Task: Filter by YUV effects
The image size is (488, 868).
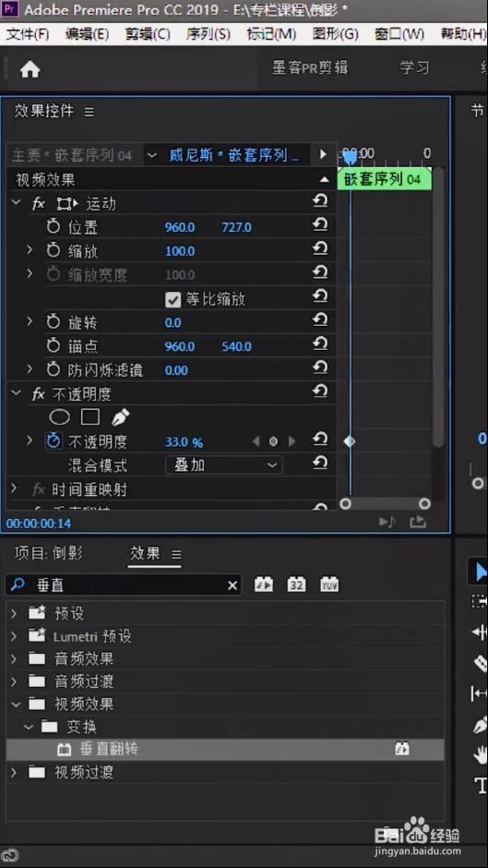Action: (x=329, y=585)
